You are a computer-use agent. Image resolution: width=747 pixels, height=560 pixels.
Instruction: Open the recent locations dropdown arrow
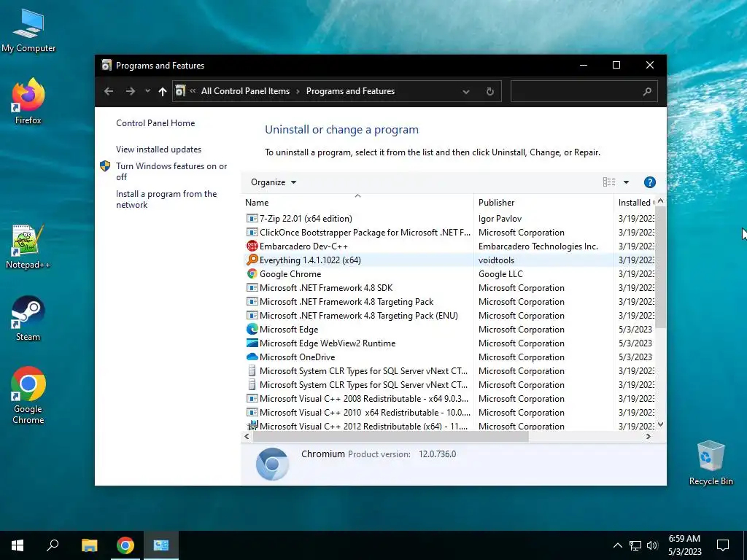click(x=147, y=91)
